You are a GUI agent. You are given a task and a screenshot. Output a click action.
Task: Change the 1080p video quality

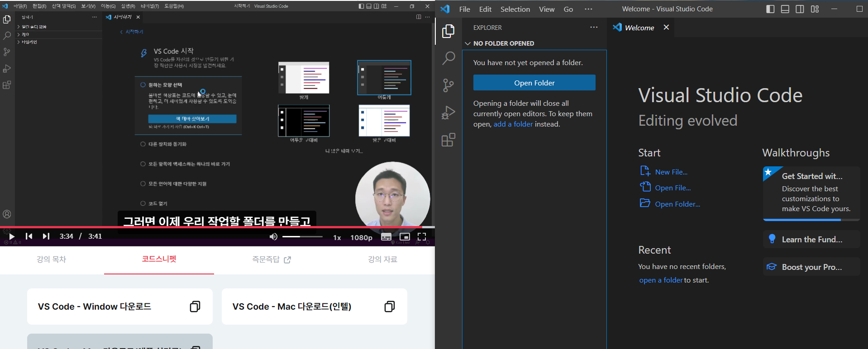point(361,238)
